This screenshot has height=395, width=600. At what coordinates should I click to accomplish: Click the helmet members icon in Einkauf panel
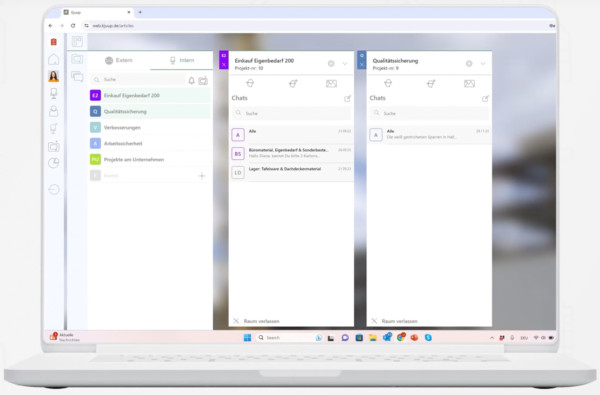coord(250,83)
